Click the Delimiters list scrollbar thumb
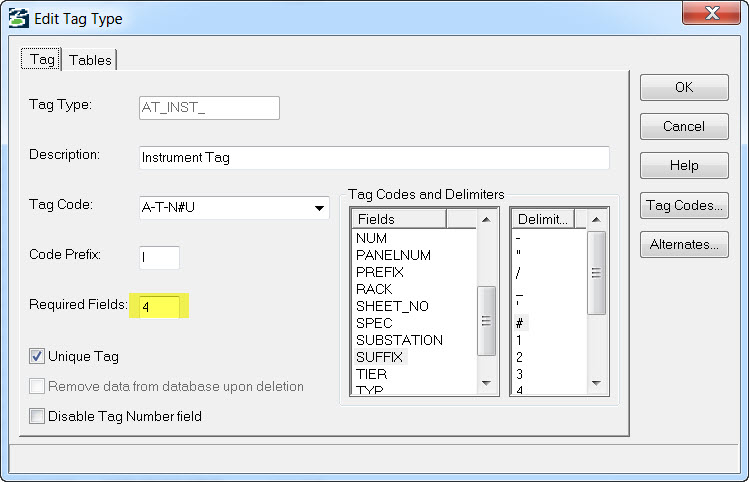The image size is (749, 482). pyautogui.click(x=596, y=273)
